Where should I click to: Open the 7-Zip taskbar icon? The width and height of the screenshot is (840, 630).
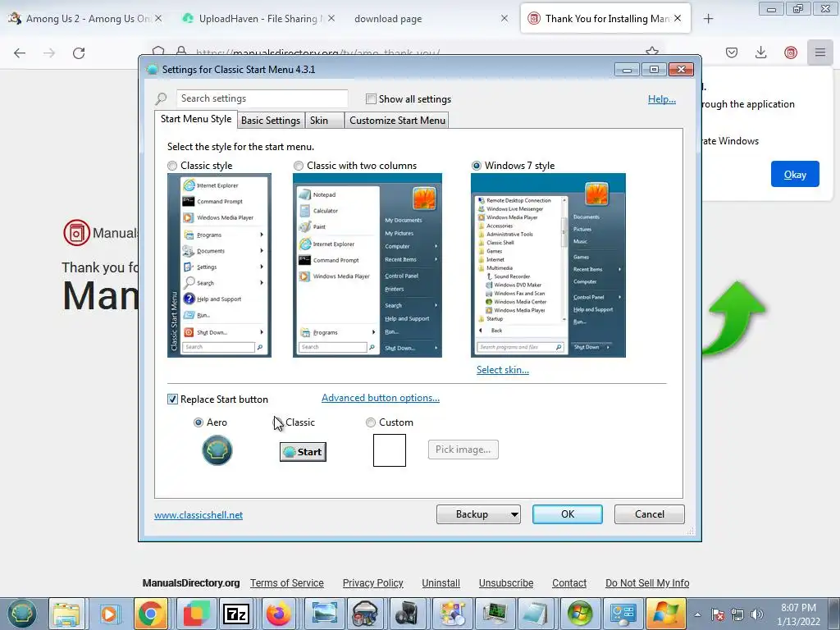tap(236, 614)
